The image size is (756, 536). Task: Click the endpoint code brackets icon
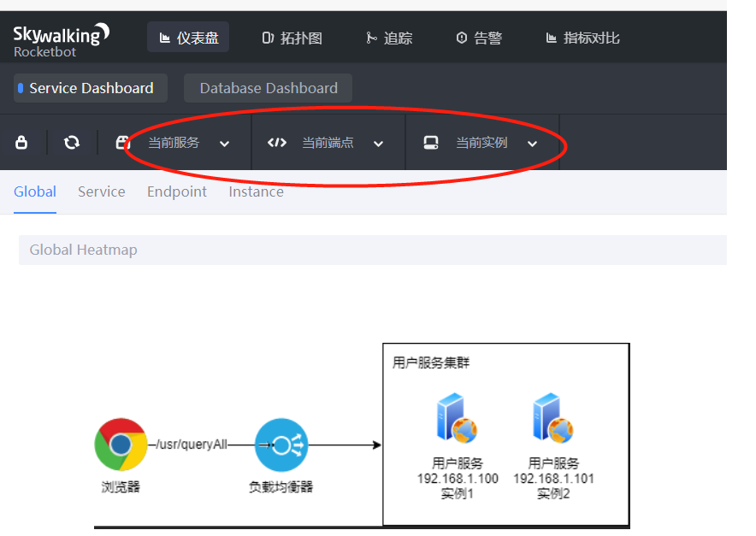(x=277, y=142)
